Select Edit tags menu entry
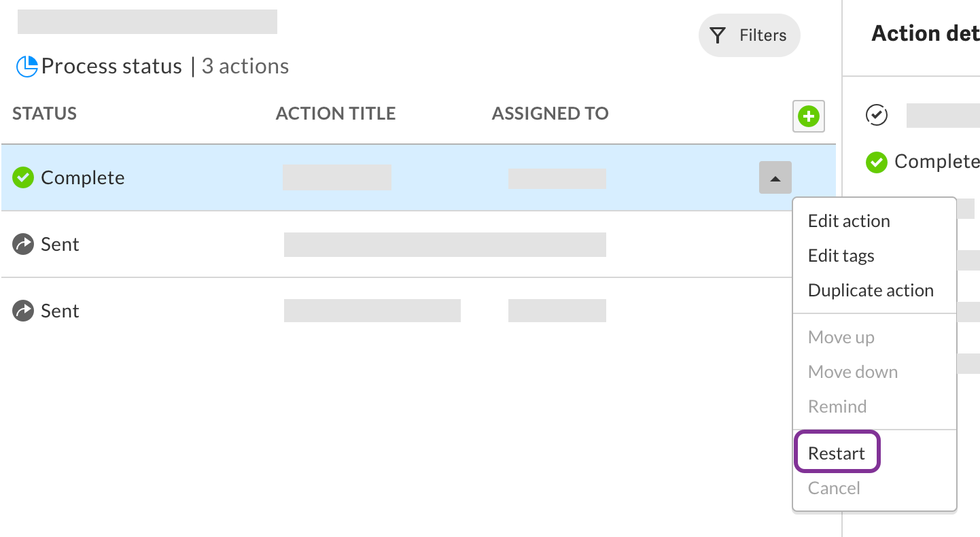 click(x=841, y=256)
